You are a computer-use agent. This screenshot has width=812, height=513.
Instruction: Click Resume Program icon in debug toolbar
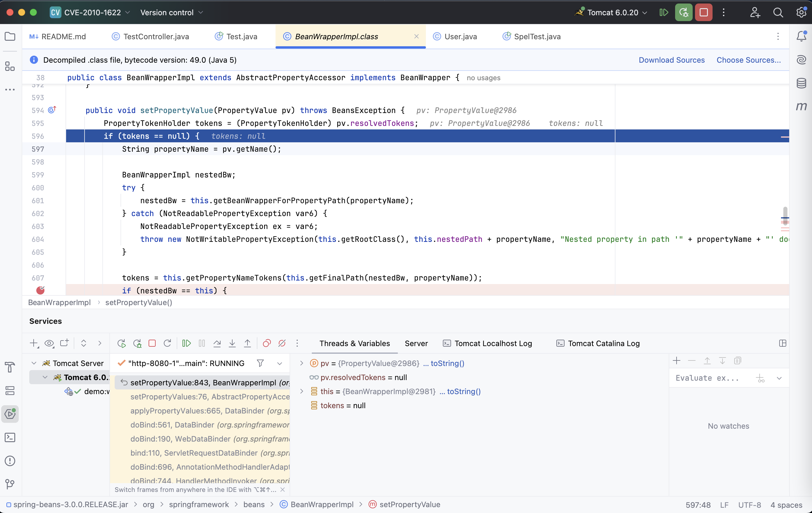[x=186, y=343]
